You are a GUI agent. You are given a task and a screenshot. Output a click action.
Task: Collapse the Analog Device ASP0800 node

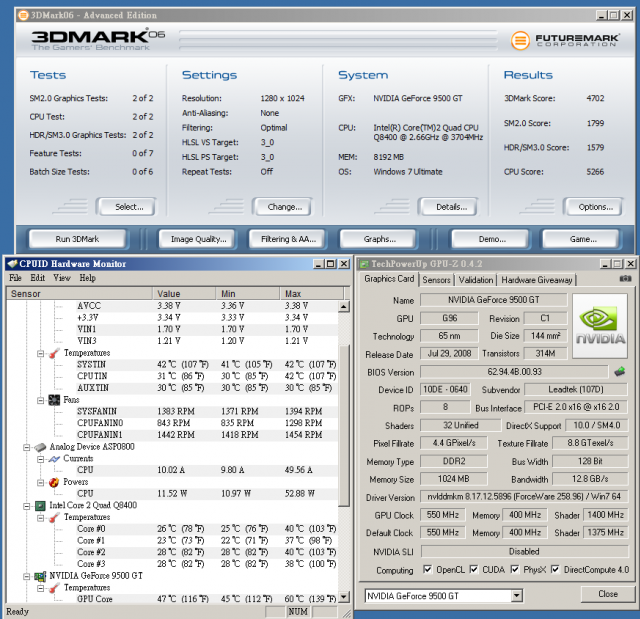click(x=27, y=448)
